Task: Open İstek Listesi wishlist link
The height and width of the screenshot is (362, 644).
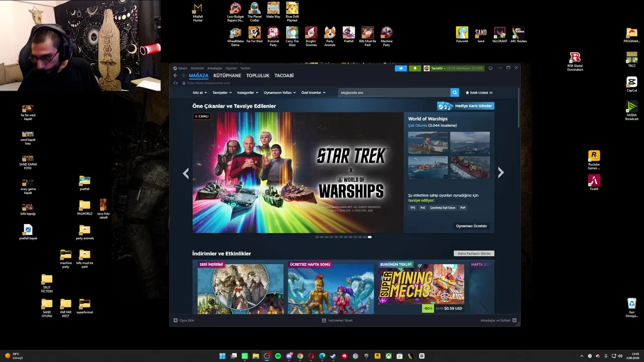Action: coord(479,93)
